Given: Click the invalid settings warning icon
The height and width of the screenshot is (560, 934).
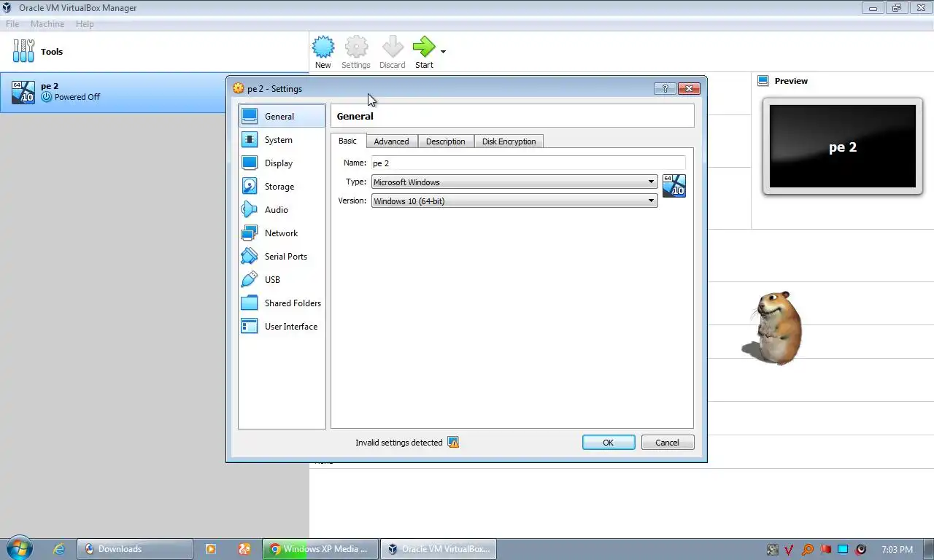Looking at the screenshot, I should 453,443.
